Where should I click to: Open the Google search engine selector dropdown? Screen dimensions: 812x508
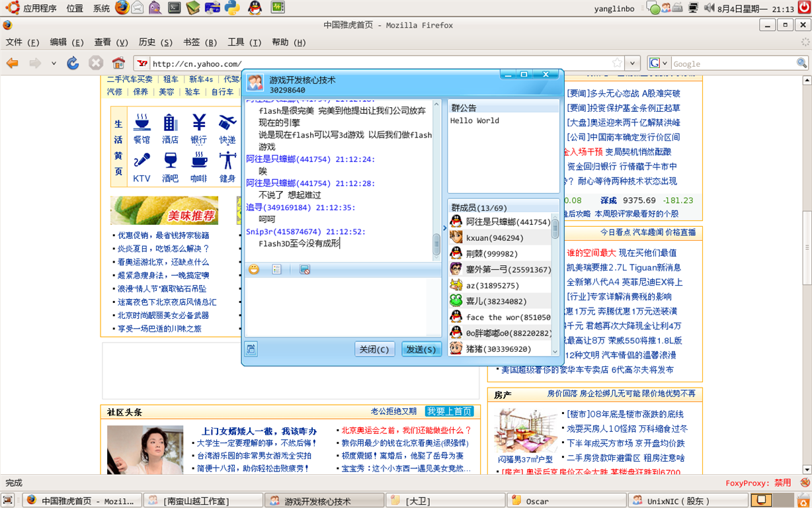[x=659, y=63]
